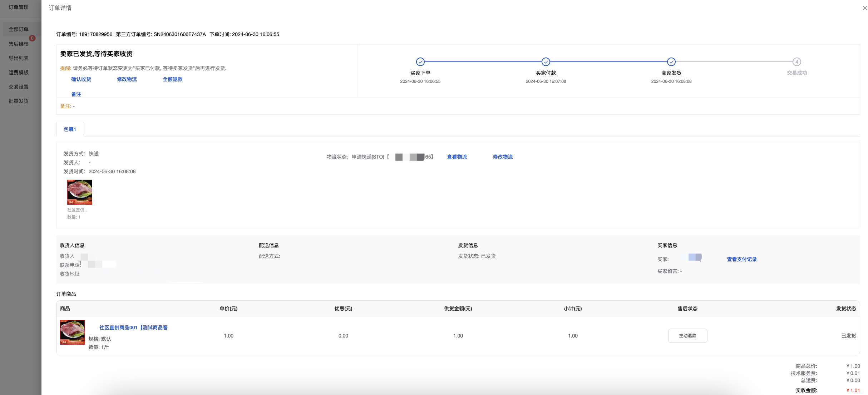Screen dimensions: 868x395
Task: Click 查看物流 next to tracking number
Action: [x=457, y=157]
